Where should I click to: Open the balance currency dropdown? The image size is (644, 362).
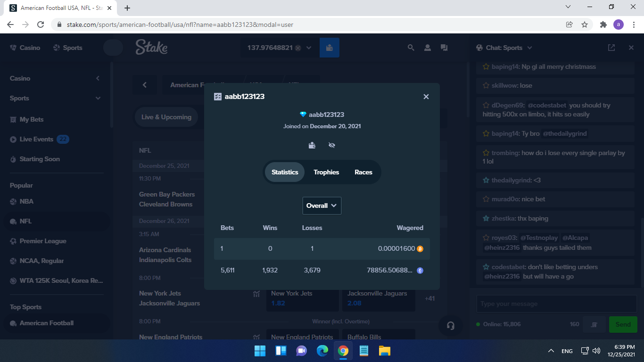click(x=309, y=48)
